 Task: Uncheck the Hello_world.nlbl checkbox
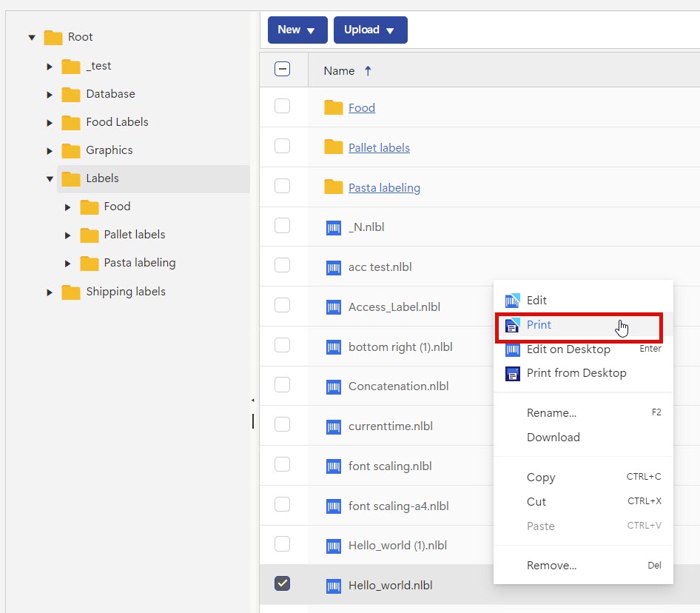point(282,584)
